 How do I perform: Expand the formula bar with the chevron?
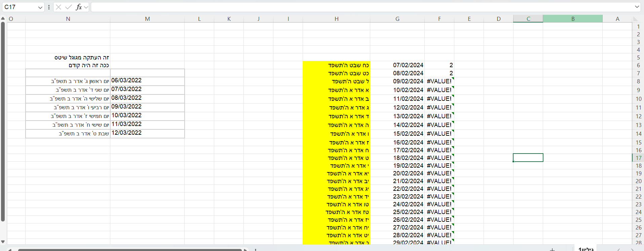click(637, 7)
